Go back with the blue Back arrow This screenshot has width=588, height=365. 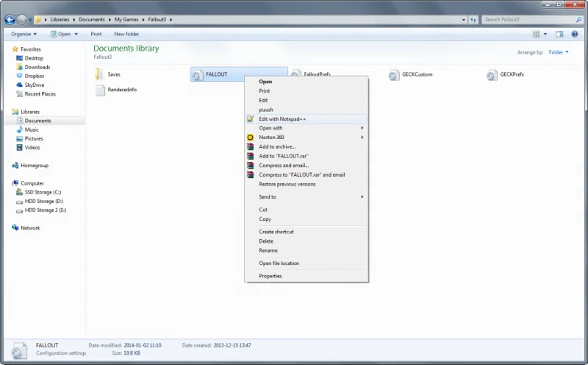pyautogui.click(x=10, y=20)
